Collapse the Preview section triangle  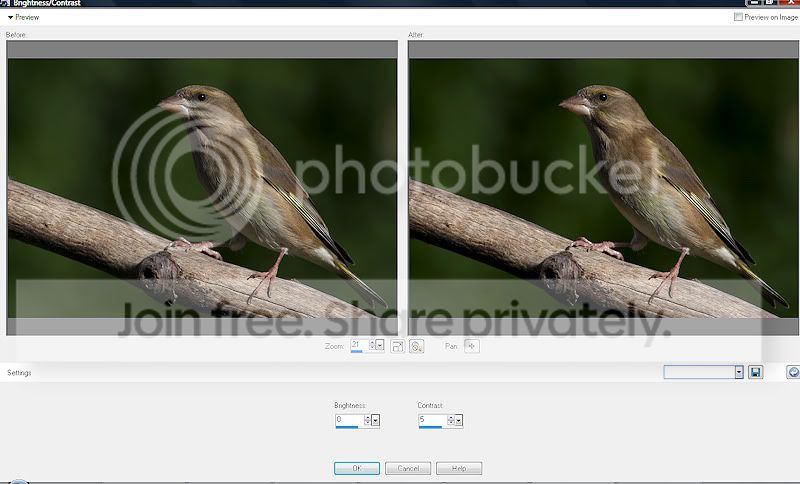10,17
